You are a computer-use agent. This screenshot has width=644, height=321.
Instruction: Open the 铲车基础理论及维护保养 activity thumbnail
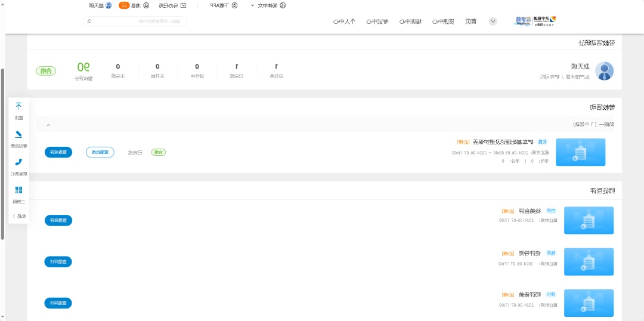tap(580, 152)
